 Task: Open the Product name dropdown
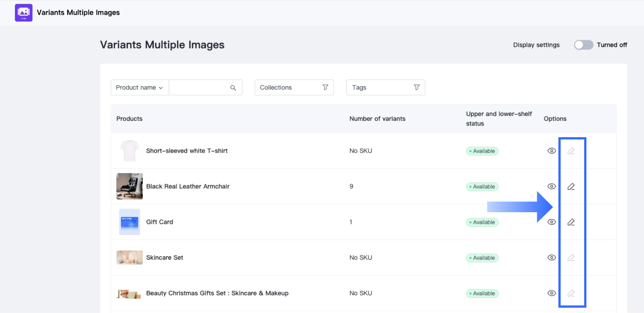click(139, 88)
